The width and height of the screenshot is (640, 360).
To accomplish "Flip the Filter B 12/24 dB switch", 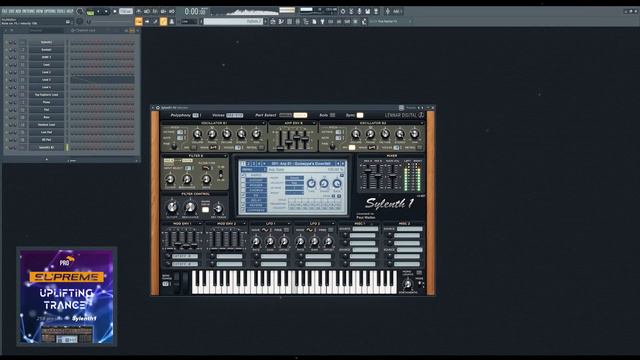I will (220, 174).
